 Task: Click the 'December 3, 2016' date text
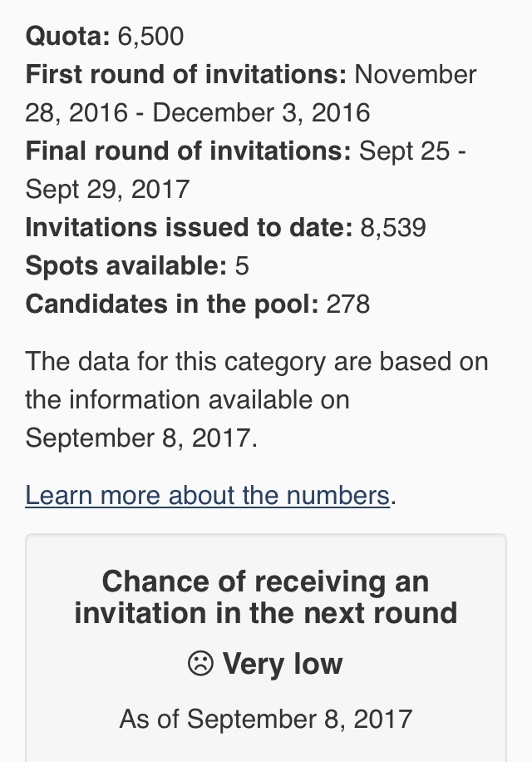click(261, 113)
